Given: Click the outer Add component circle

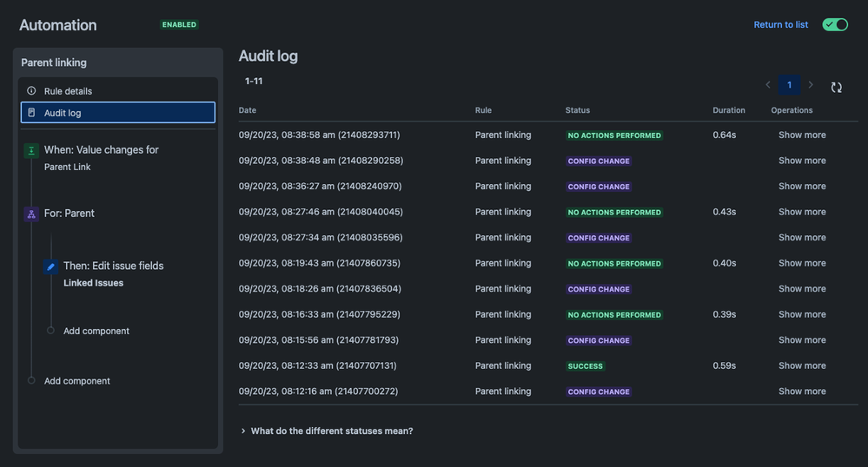Looking at the screenshot, I should click(x=31, y=380).
